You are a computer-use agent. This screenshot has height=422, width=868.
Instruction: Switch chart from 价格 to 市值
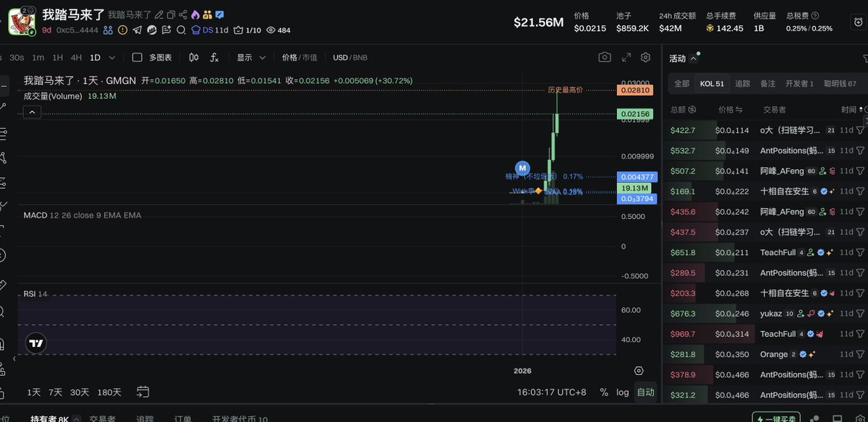click(310, 57)
